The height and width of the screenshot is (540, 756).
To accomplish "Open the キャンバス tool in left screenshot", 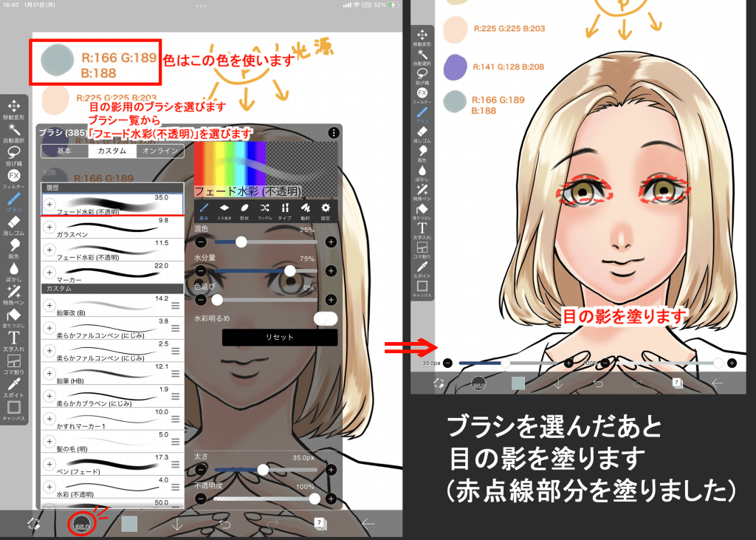I will coord(13,410).
